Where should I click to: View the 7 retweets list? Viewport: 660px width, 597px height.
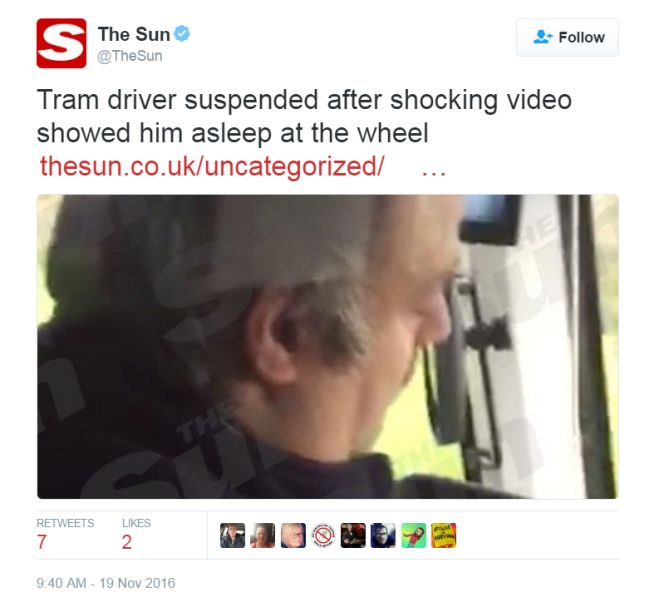65,535
